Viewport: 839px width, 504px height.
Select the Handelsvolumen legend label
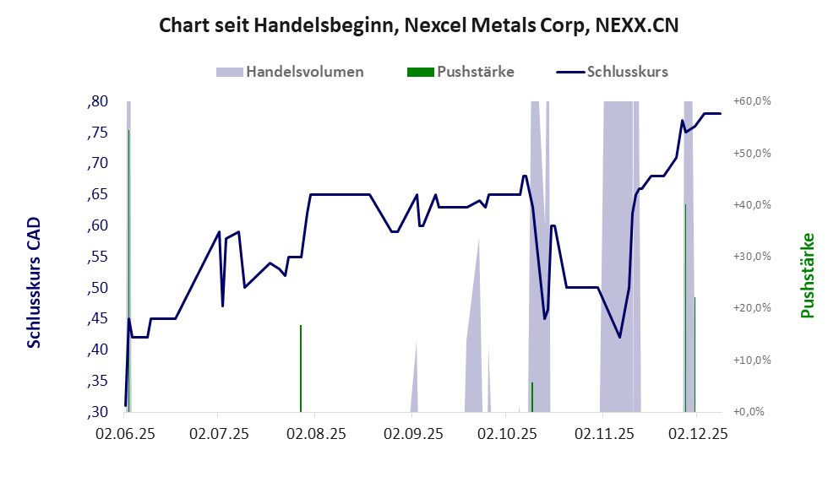305,72
